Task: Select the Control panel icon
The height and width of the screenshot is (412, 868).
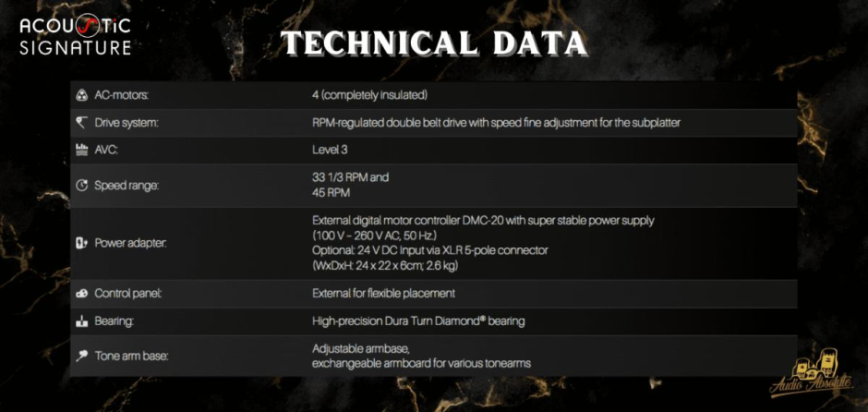Action: tap(81, 294)
